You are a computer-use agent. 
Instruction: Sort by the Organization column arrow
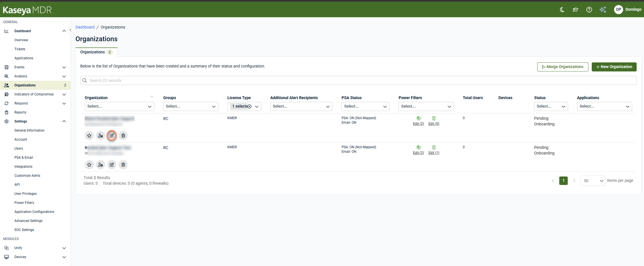tap(152, 97)
